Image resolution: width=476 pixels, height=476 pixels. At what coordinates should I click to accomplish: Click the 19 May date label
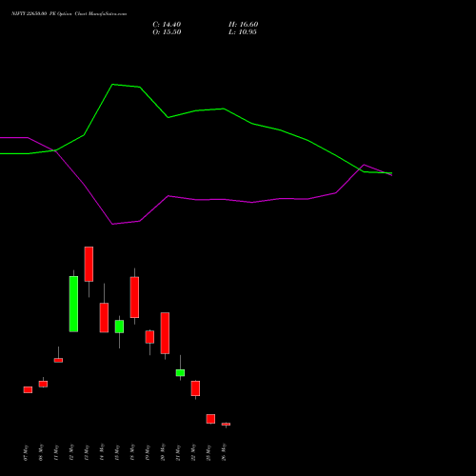[x=149, y=452]
